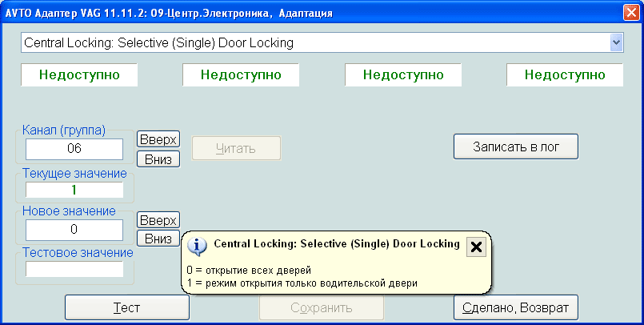This screenshot has width=644, height=325.
Task: Focus the Канал (группа) input showing 06
Action: coord(74,149)
